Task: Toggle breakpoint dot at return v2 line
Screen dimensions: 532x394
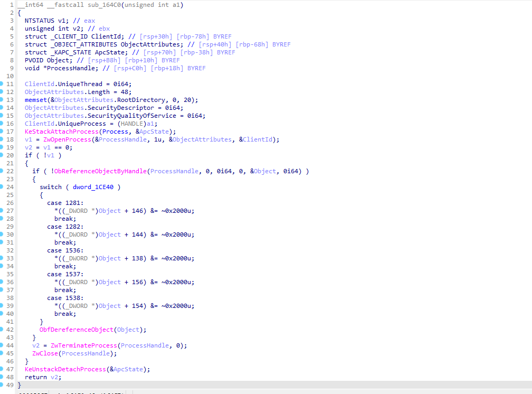Action: tap(3, 377)
